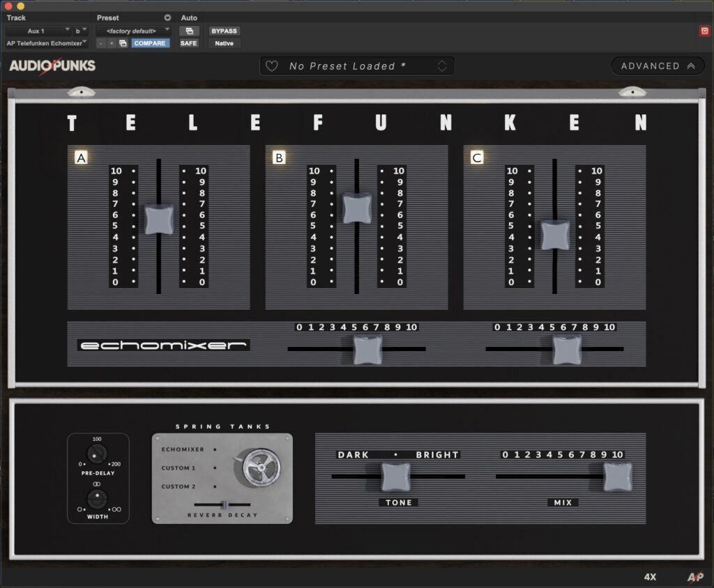Click the Spring Tanks reel selector knob
Image resolution: width=714 pixels, height=588 pixels.
[x=261, y=466]
